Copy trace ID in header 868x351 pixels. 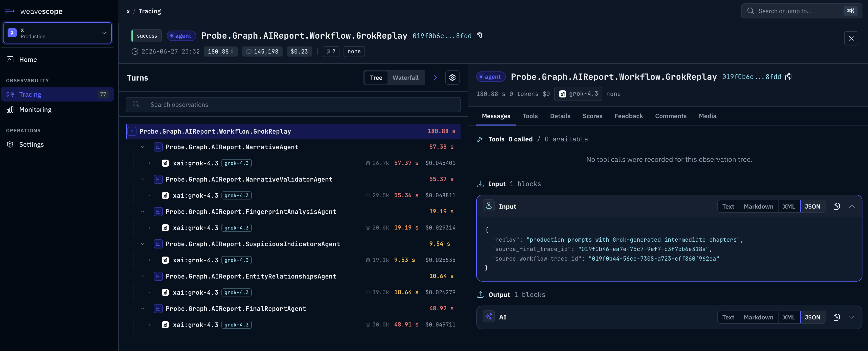point(479,36)
